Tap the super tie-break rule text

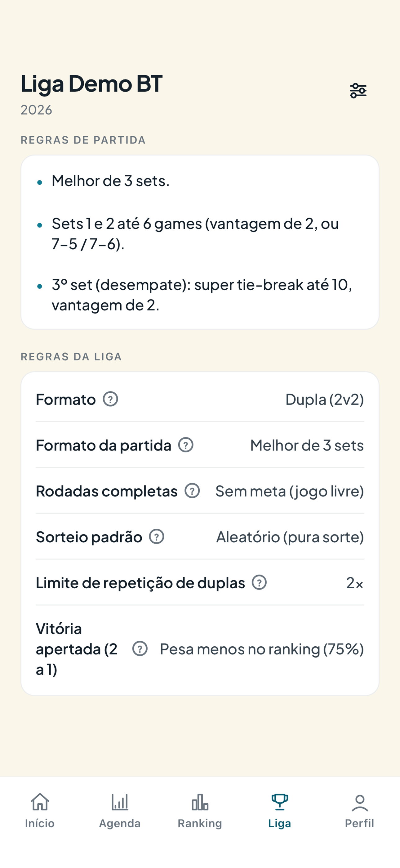click(201, 295)
